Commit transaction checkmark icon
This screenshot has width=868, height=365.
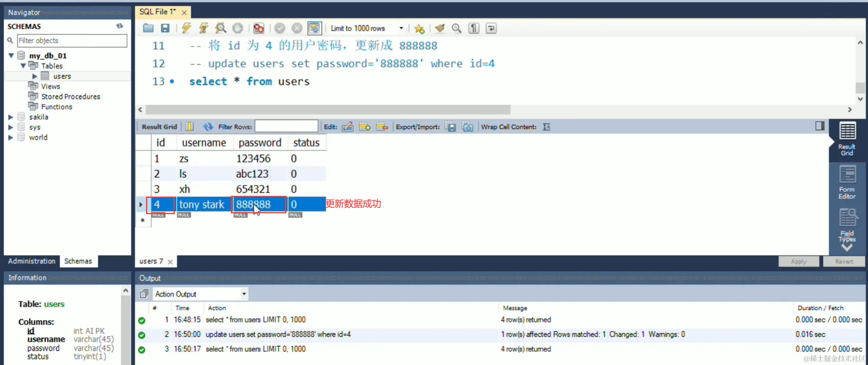(279, 28)
